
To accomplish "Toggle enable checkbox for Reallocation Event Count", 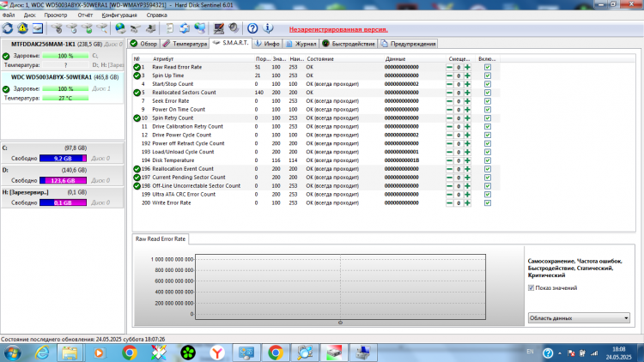I will pyautogui.click(x=488, y=169).
